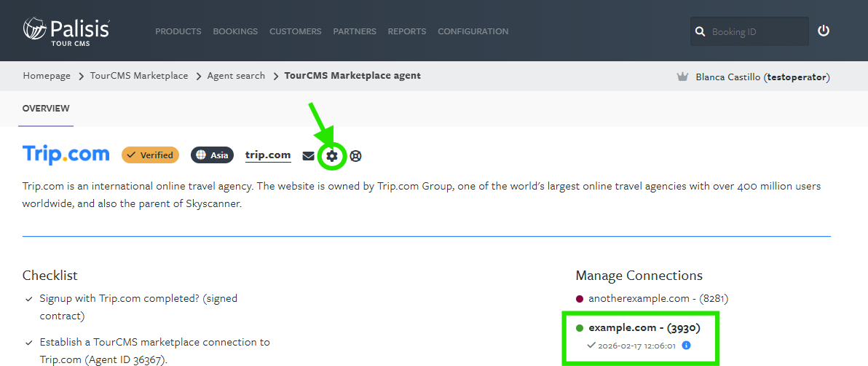
Task: Click the Verified badge
Action: (x=151, y=155)
